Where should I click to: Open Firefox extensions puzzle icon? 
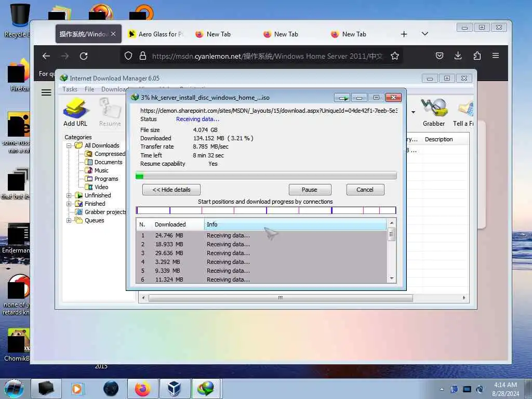click(477, 56)
